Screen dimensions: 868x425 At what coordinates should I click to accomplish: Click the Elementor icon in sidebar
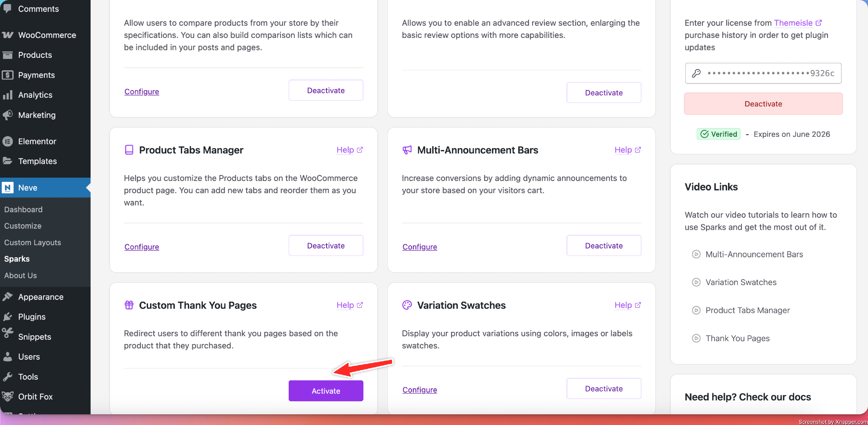[8, 141]
